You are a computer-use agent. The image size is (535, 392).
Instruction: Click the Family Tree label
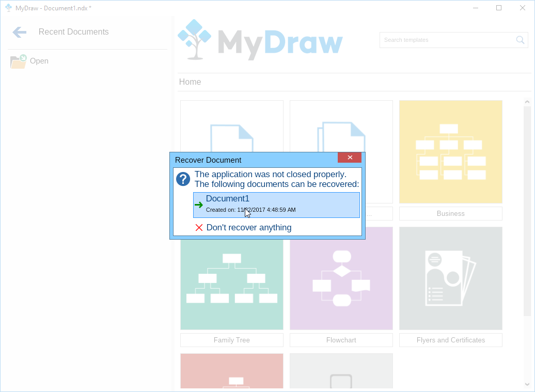(232, 340)
